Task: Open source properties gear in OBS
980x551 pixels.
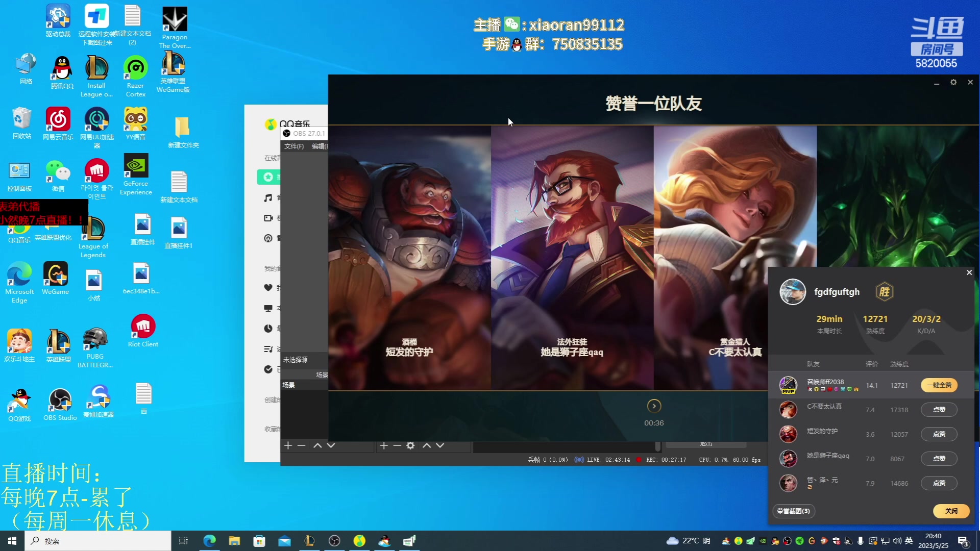Action: [410, 445]
